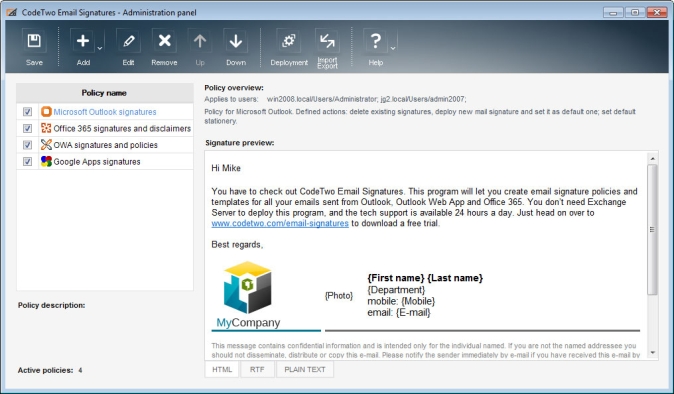Click the Outlook icon in policy list
This screenshot has height=394, width=674.
46,112
